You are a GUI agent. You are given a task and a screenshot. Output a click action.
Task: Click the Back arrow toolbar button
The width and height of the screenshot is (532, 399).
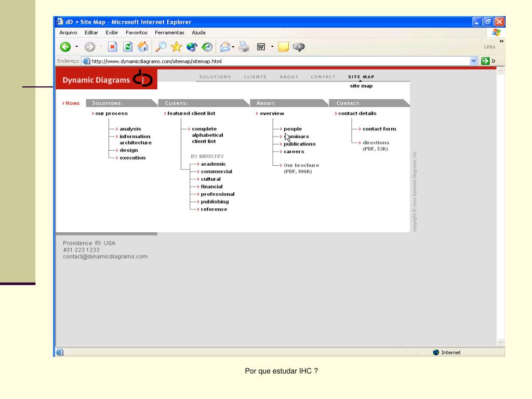(65, 47)
